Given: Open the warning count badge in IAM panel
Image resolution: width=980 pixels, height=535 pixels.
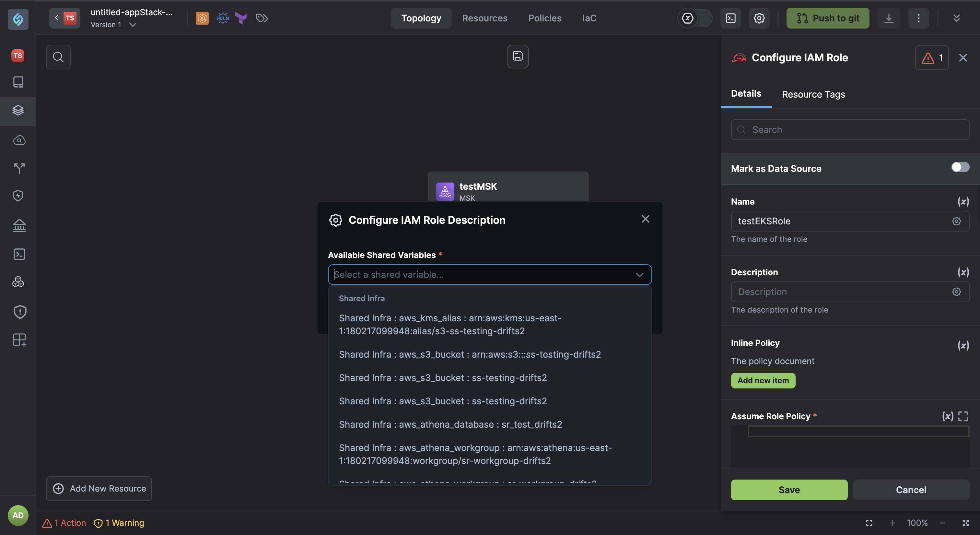Looking at the screenshot, I should (932, 58).
